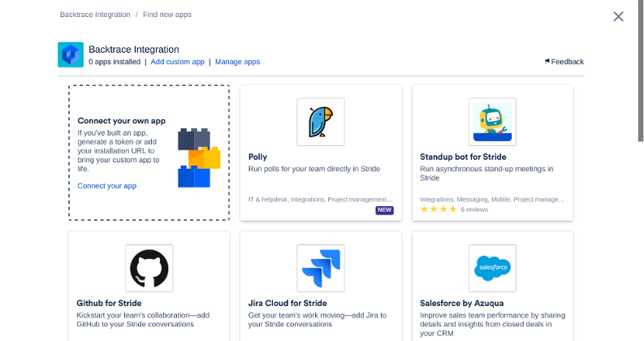The height and width of the screenshot is (341, 644).
Task: Click the Salesforce cloud logo icon
Action: (492, 268)
